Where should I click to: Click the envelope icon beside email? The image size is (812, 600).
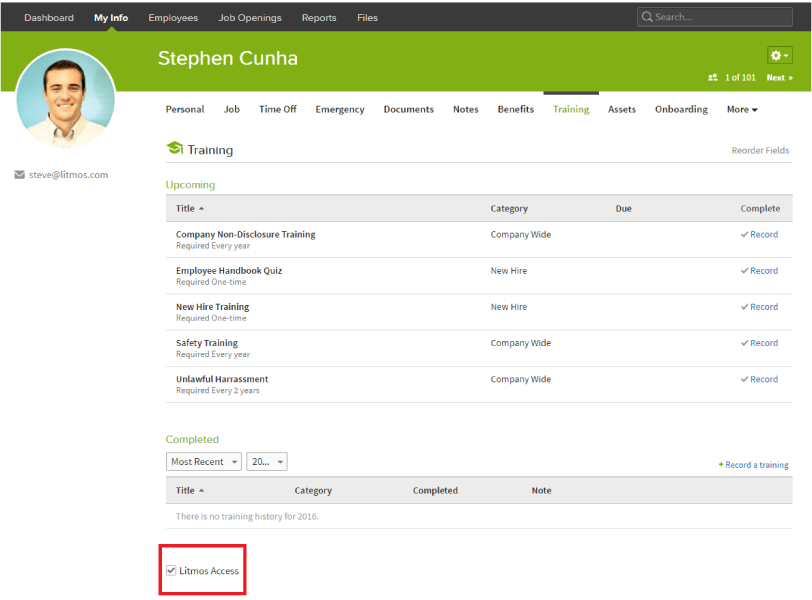[x=20, y=175]
